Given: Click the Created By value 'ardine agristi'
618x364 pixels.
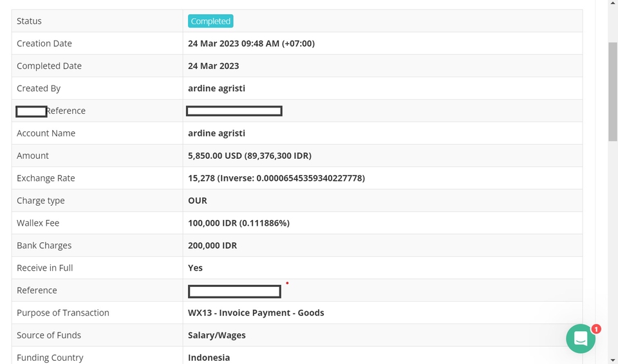Looking at the screenshot, I should pos(216,88).
